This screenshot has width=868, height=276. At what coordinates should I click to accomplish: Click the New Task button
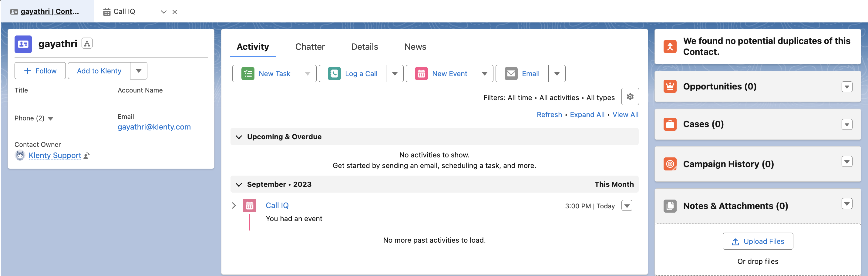click(266, 73)
